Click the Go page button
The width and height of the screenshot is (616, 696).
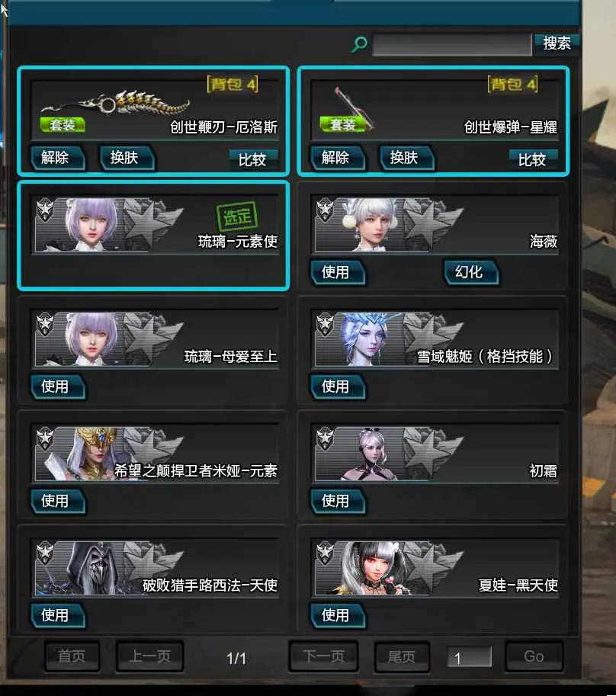click(x=534, y=656)
